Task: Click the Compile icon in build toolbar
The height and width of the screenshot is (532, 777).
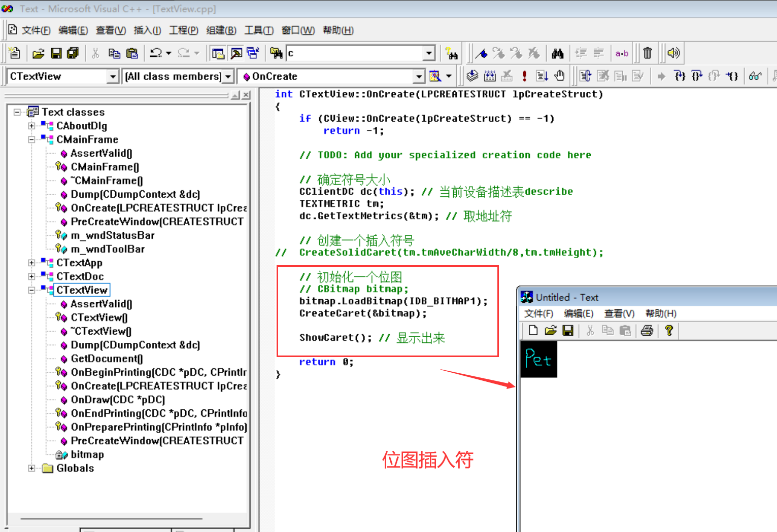Action: click(472, 76)
